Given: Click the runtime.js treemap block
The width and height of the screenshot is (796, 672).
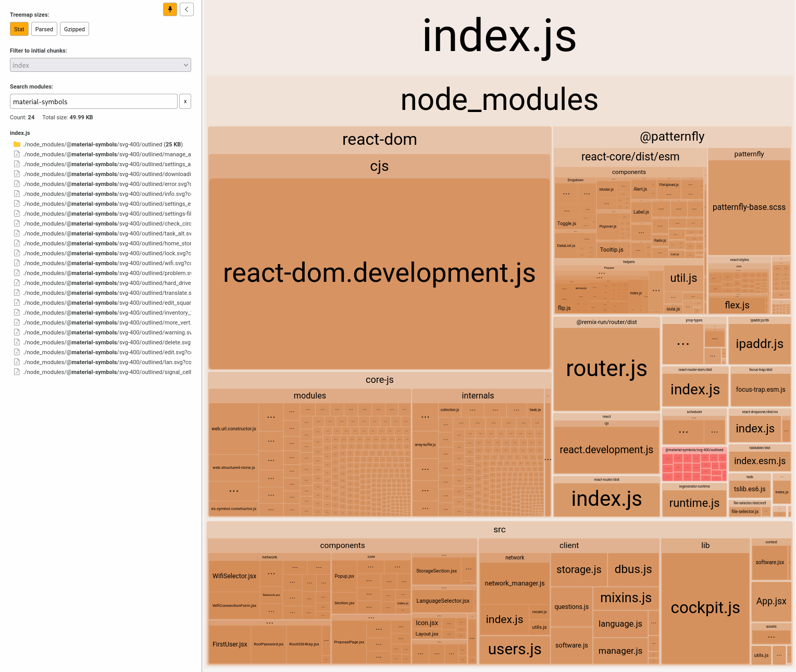Looking at the screenshot, I should pyautogui.click(x=694, y=503).
